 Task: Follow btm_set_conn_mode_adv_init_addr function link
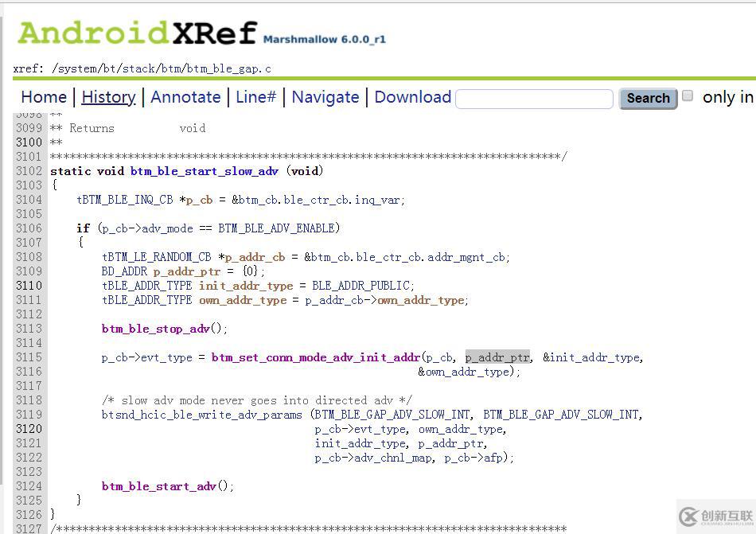click(316, 357)
